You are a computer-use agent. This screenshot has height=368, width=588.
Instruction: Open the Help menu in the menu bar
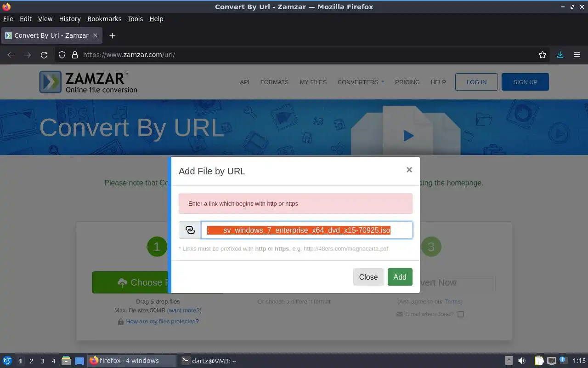(156, 19)
